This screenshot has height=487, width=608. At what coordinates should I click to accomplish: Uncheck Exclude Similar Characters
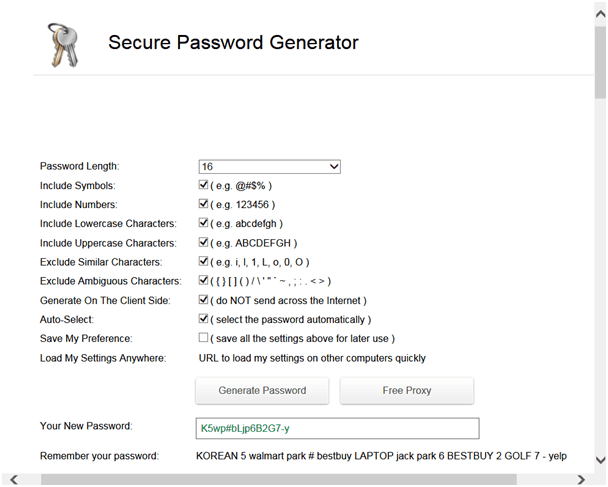(203, 261)
